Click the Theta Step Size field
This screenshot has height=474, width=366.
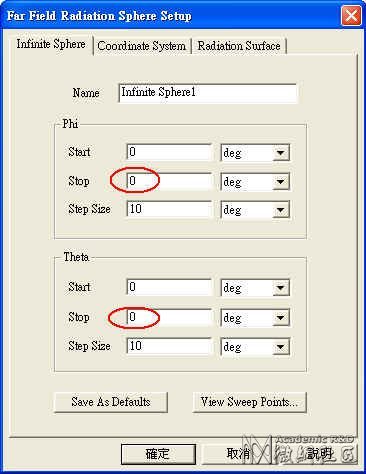169,346
